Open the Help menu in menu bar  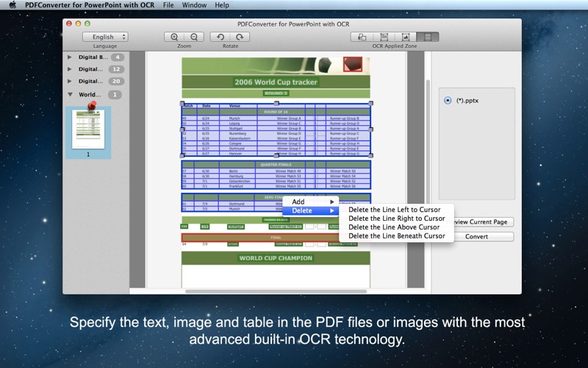pyautogui.click(x=222, y=5)
